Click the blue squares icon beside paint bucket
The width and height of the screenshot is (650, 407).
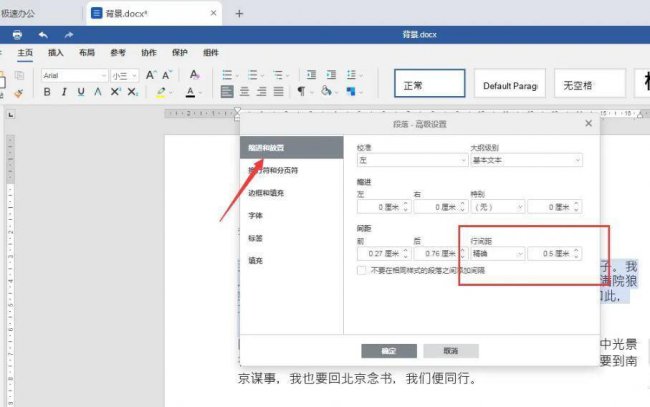351,91
